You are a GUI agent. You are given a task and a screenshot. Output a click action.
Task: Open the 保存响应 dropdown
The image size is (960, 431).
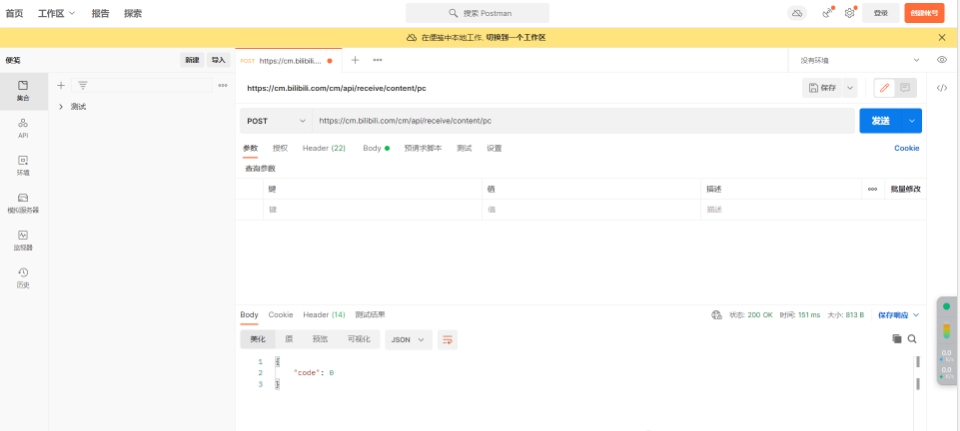pos(899,315)
